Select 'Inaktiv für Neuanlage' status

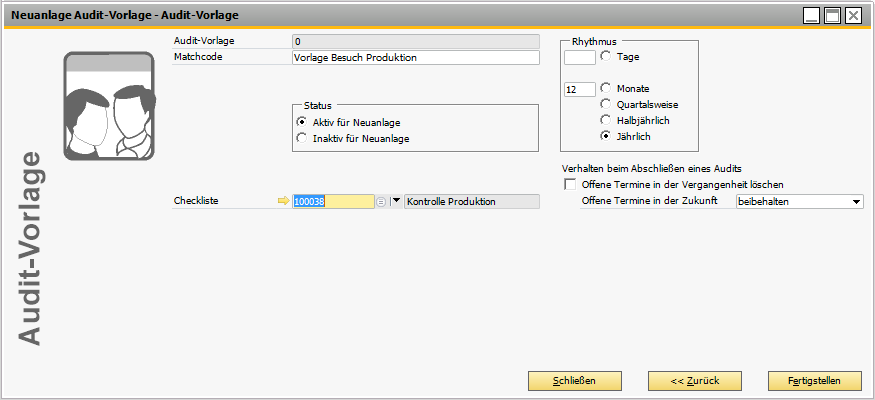tap(302, 138)
